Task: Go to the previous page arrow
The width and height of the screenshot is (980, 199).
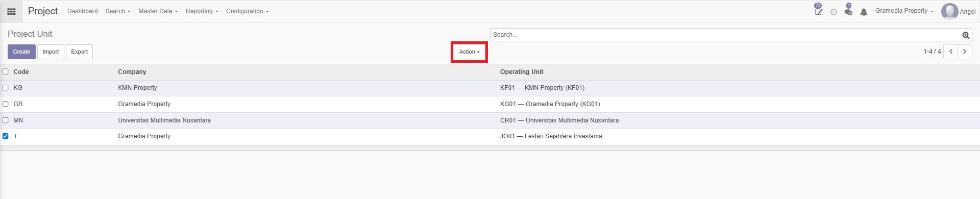Action: (x=951, y=52)
